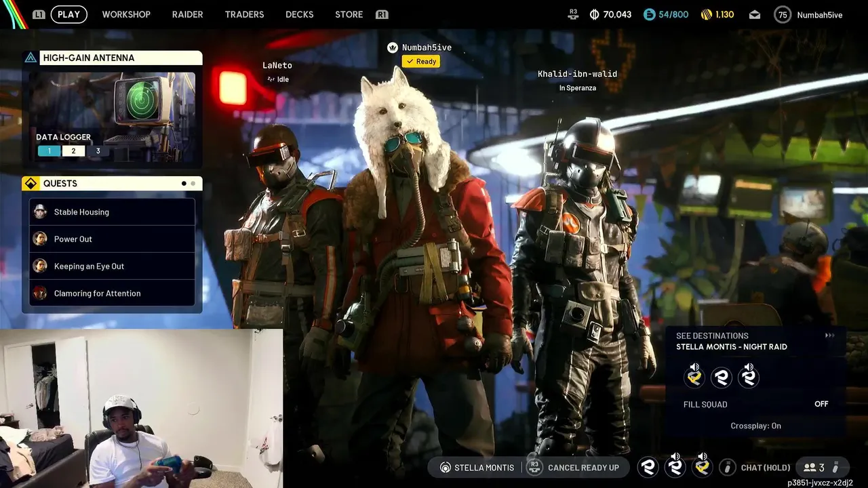Open the PLAY tab
Viewport: 868px width, 488px height.
click(68, 14)
